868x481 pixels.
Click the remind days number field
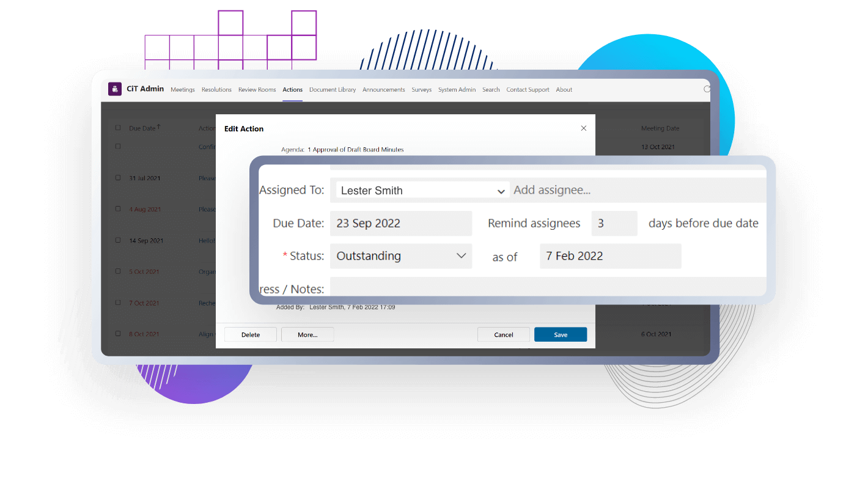pos(614,224)
